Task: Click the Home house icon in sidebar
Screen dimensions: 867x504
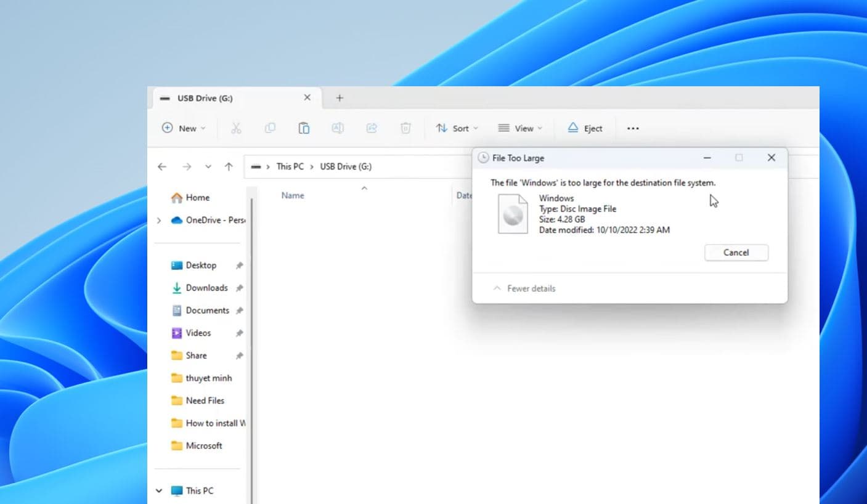Action: click(177, 198)
